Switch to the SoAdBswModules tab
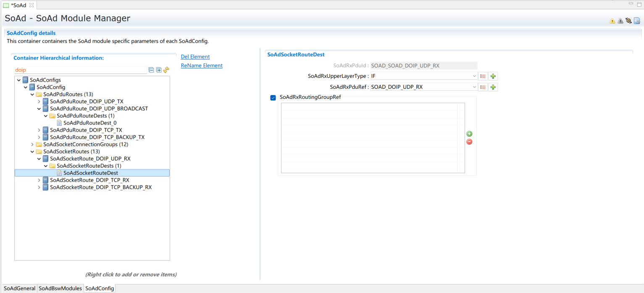 (x=60, y=288)
